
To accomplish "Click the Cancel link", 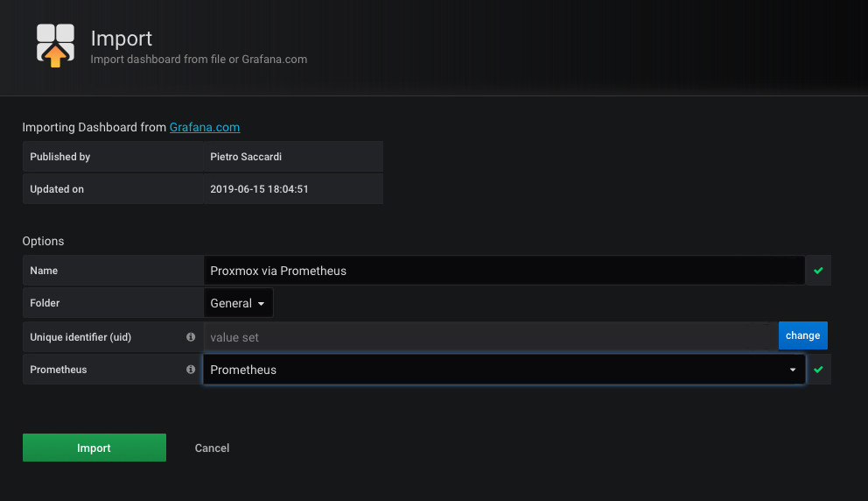I will [212, 448].
